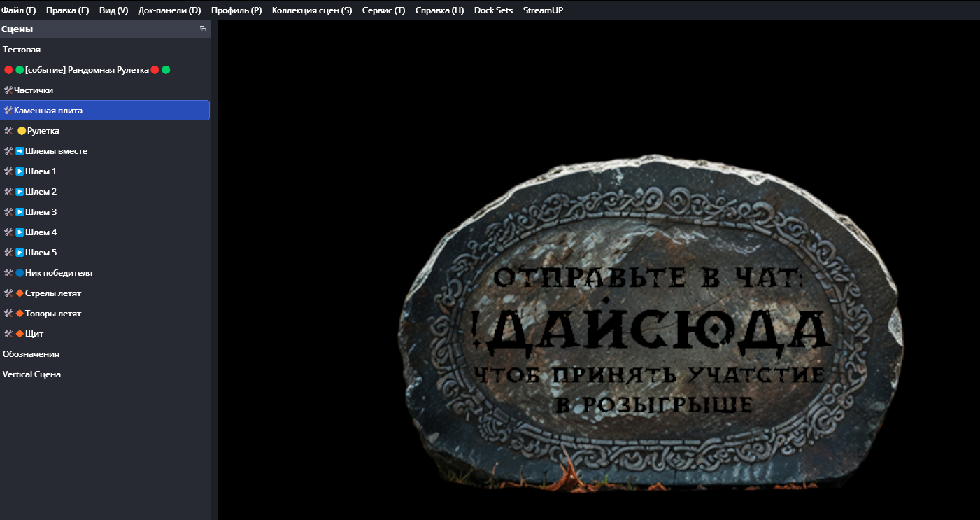Image resolution: width=980 pixels, height=520 pixels.
Task: Click blue arrow icon next to Шлемы вместе
Action: pyautogui.click(x=20, y=151)
